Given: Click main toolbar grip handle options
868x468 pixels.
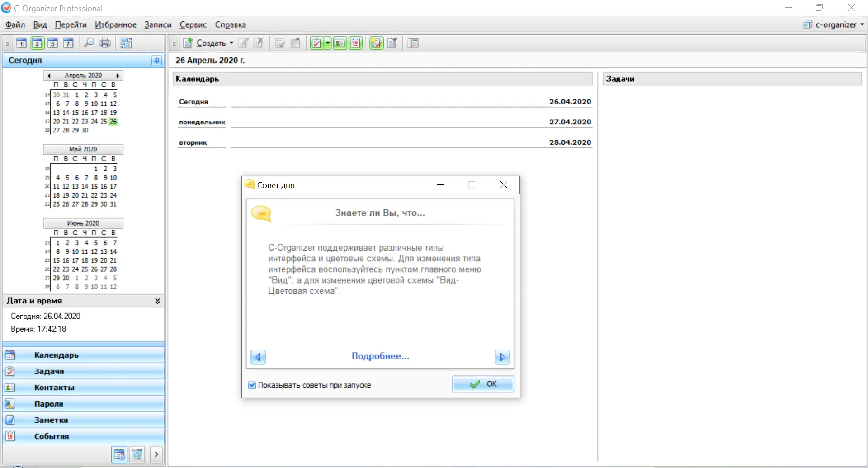Looking at the screenshot, I should (x=174, y=44).
